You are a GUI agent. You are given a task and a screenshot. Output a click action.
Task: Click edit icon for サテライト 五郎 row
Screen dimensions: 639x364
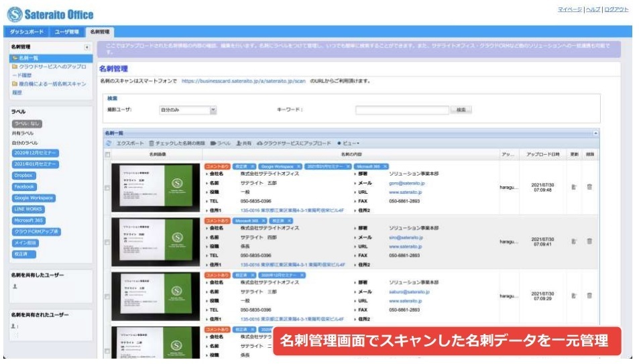(x=573, y=187)
